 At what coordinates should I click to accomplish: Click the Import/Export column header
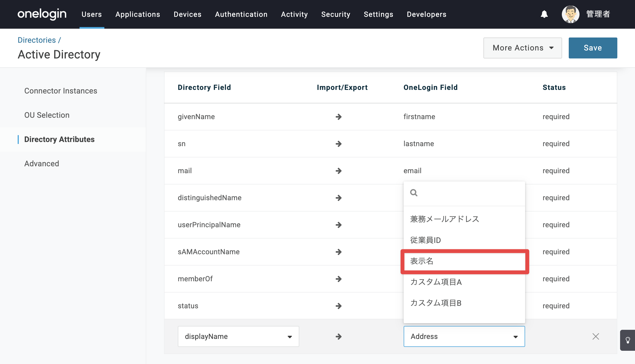point(342,88)
